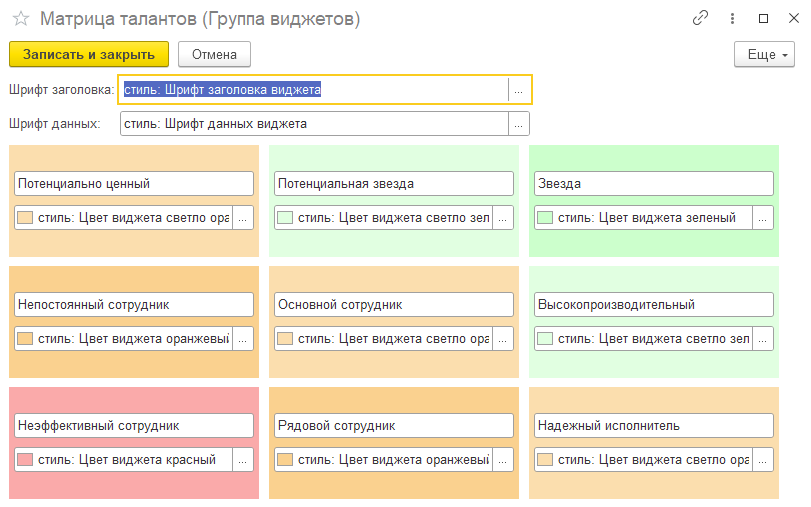Open color picker for Основной сотрудник widget
Screen dimensions: 811x507
tap(503, 339)
